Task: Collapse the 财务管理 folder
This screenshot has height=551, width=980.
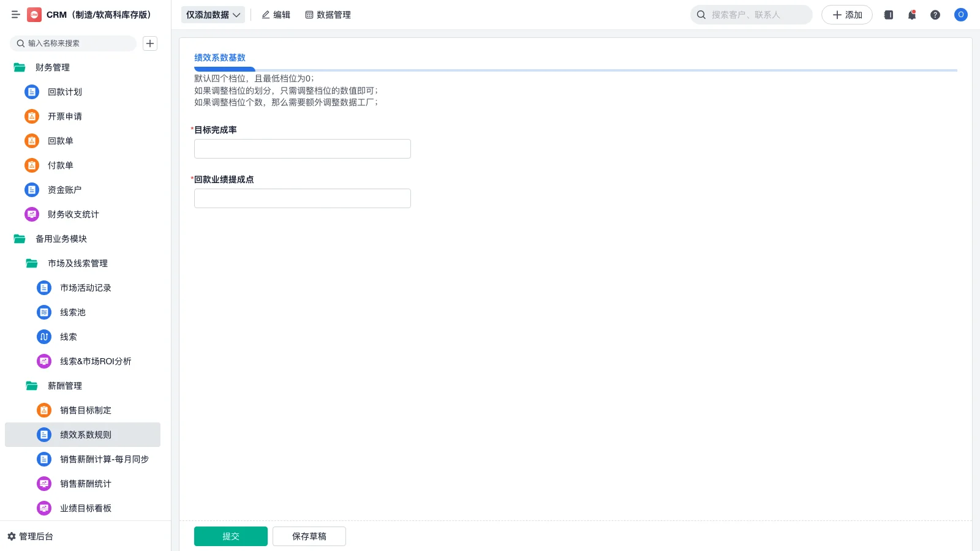Action: (19, 67)
